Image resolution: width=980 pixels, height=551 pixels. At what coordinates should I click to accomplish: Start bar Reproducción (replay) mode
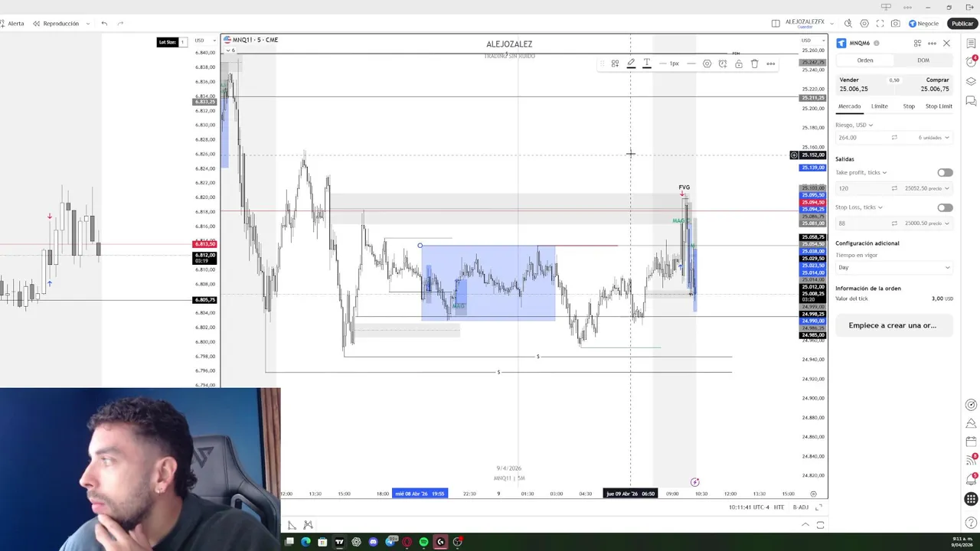tap(56, 24)
